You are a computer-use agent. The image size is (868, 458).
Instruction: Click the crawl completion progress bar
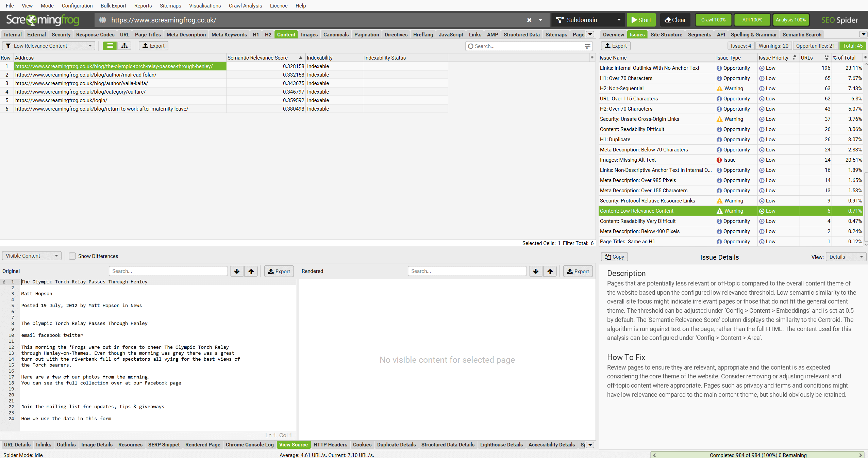pos(757,455)
